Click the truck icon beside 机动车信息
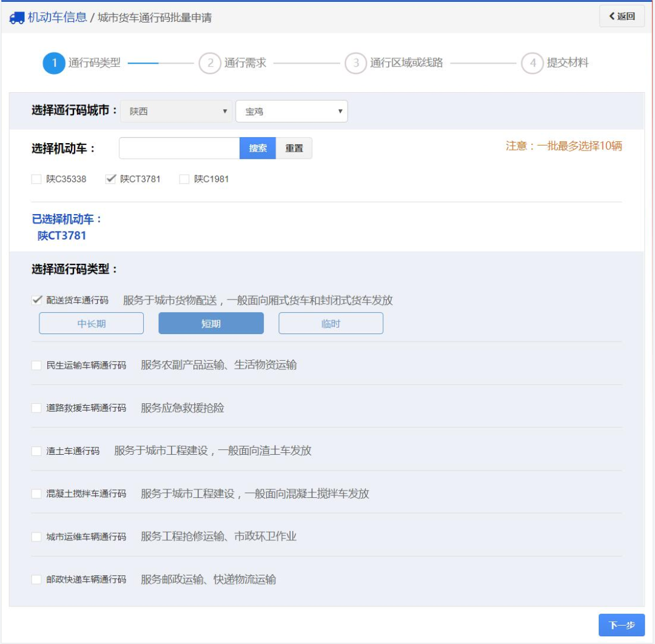The width and height of the screenshot is (655, 644). coord(17,18)
